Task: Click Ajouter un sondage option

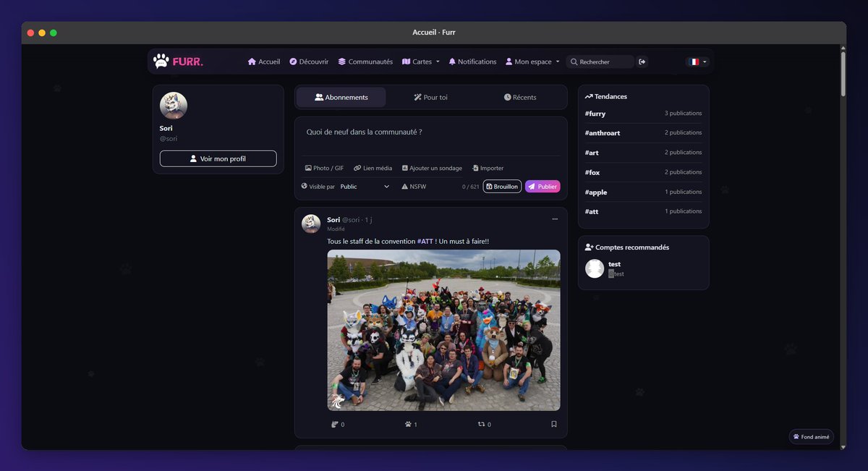Action: point(432,168)
